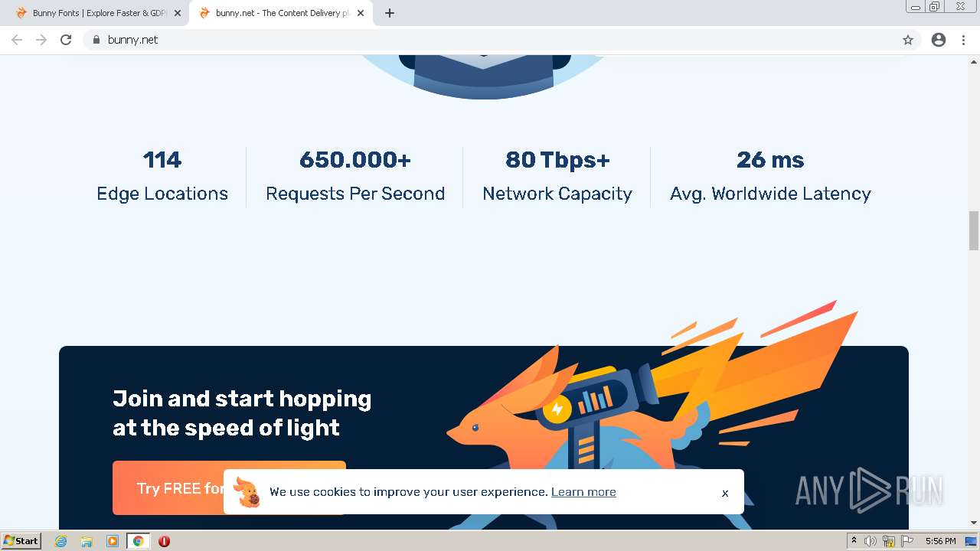This screenshot has height=551, width=980.
Task: Open the Action Center flag icon
Action: 907,541
